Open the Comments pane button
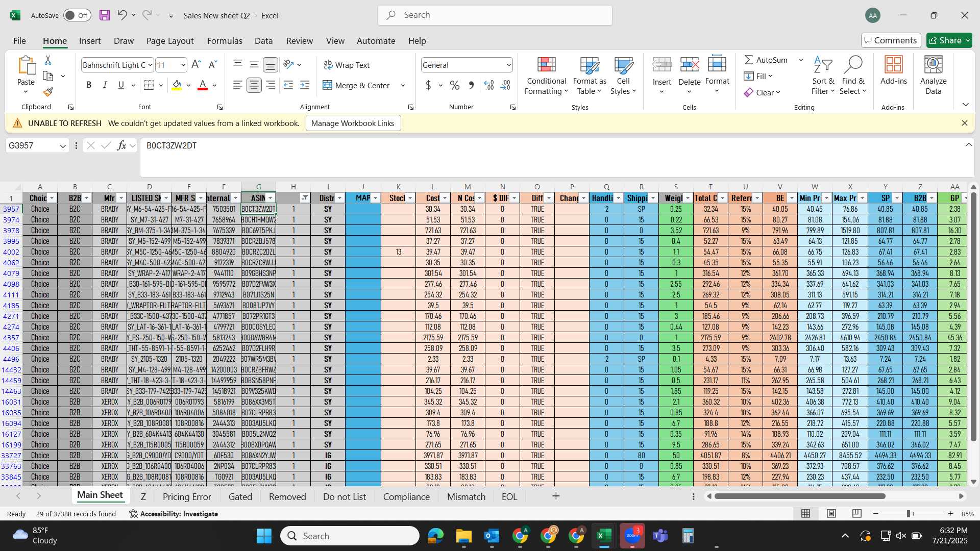 (891, 40)
